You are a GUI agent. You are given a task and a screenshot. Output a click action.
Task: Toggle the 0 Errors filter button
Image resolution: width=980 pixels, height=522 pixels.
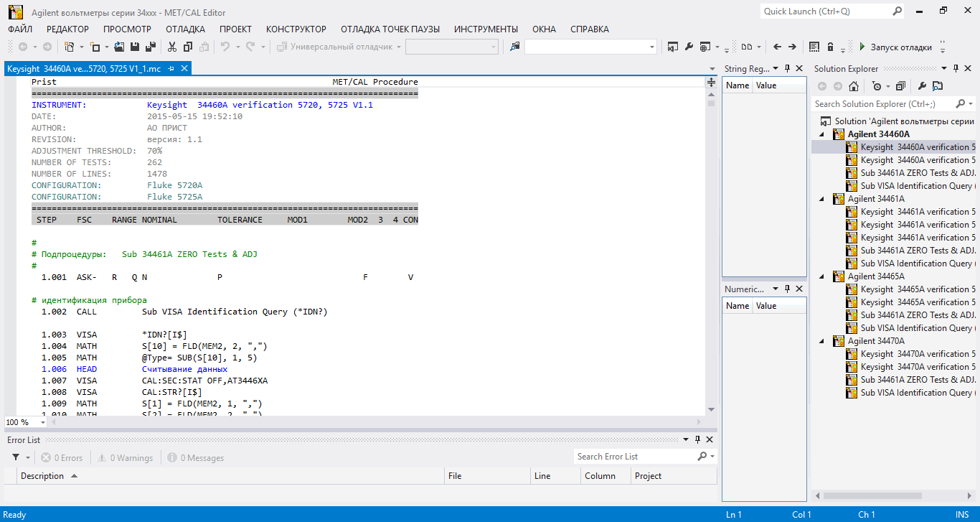(x=62, y=457)
